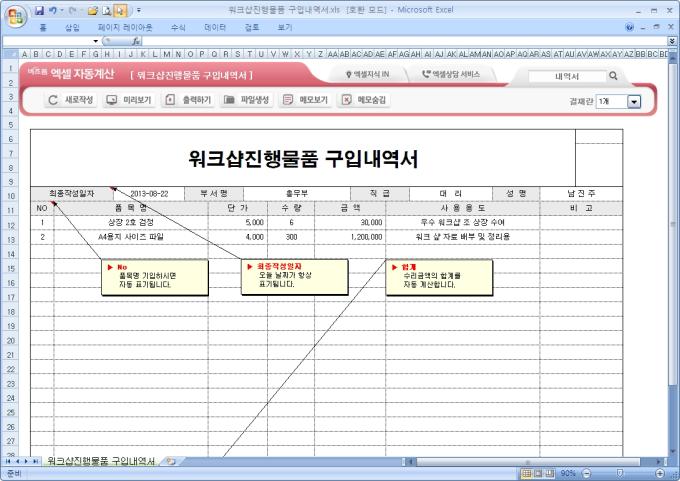Click the vertical scrollbar up arrow
This screenshot has width=680, height=481.
click(673, 56)
